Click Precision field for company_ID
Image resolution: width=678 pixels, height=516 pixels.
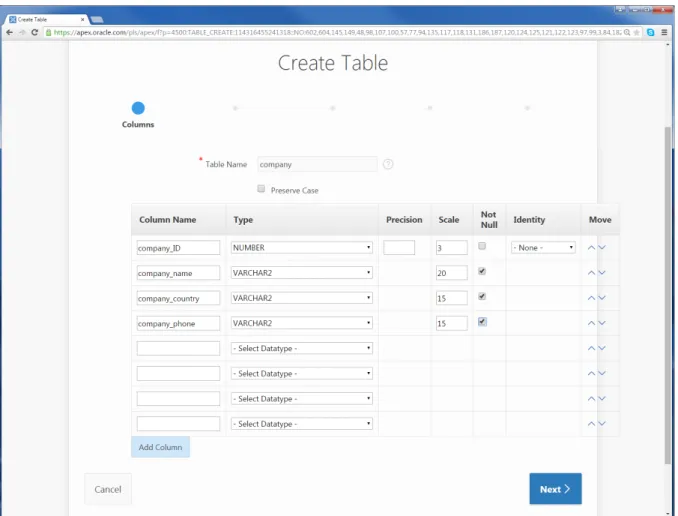click(x=399, y=248)
